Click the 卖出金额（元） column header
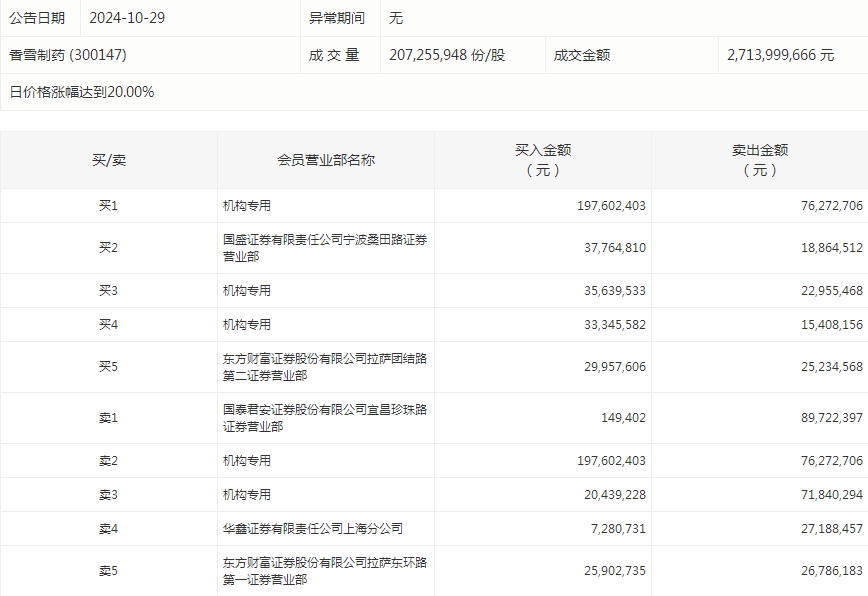 tap(760, 160)
